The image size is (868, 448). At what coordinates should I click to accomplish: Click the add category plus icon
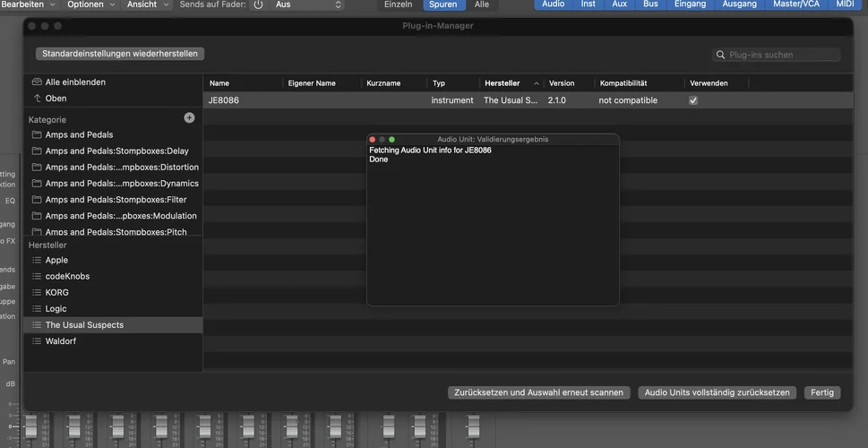(189, 118)
